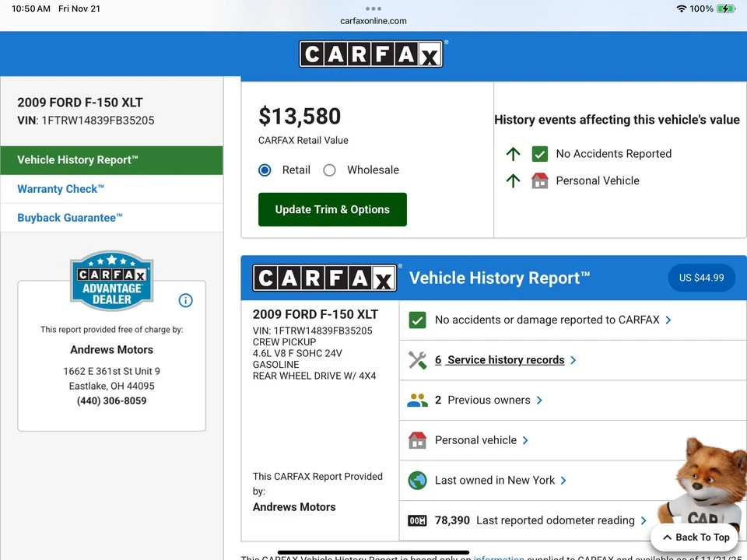Tap the home indicator bar at bottom
This screenshot has width=747, height=560.
[373, 553]
